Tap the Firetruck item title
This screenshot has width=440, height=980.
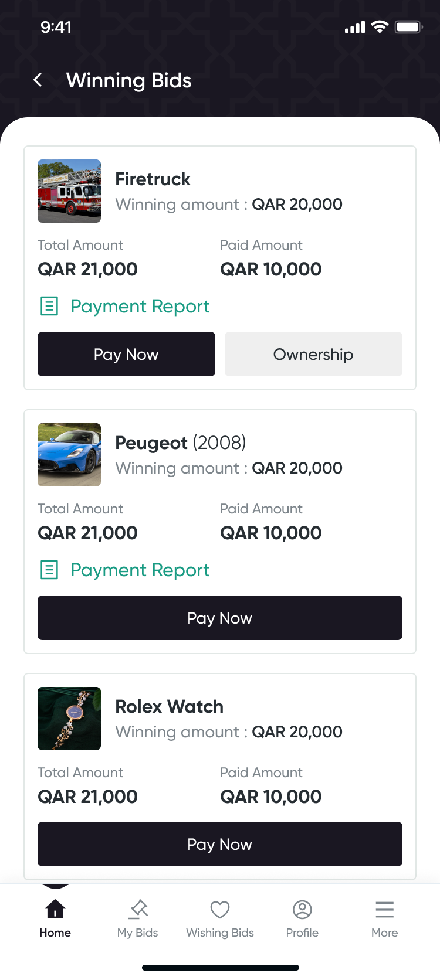coord(153,179)
